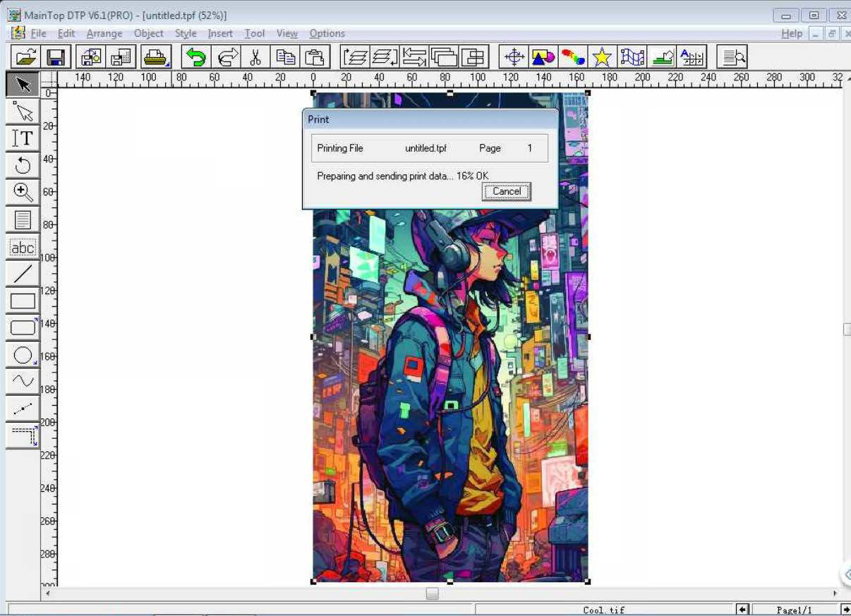
Task: Click the horizontal scrollbar thumb
Action: 432,594
